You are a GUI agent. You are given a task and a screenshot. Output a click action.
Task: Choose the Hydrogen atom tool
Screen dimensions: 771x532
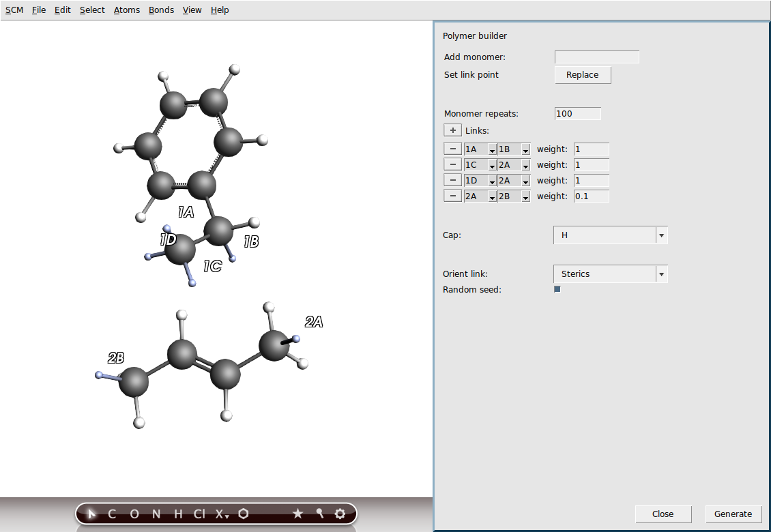pos(177,514)
